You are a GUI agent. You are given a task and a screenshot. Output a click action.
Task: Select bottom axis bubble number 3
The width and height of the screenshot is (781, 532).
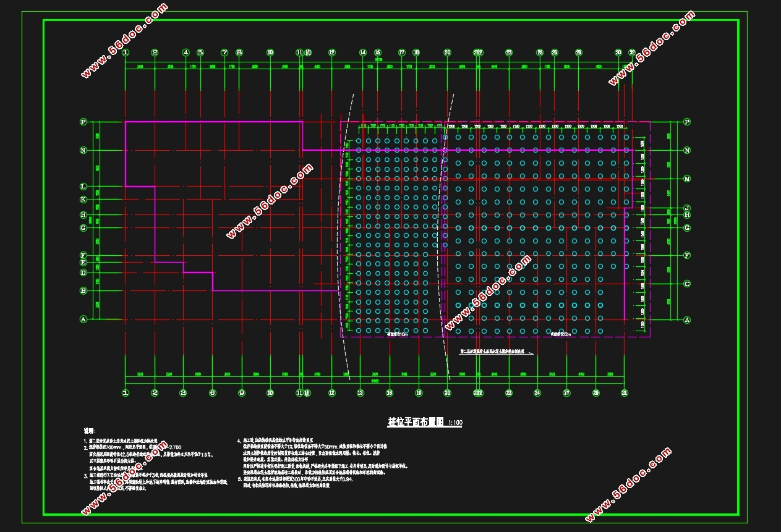[183, 393]
